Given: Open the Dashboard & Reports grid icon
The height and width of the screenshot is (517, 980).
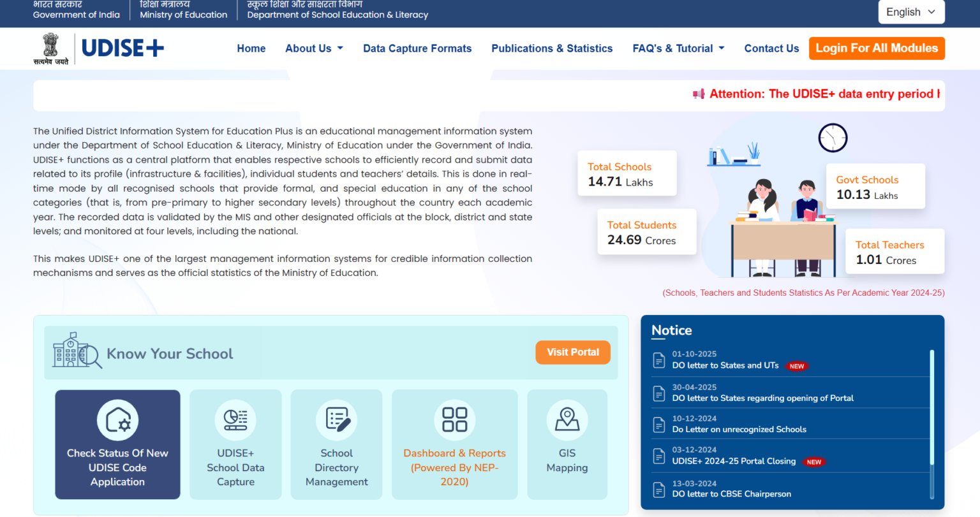Looking at the screenshot, I should click(454, 419).
